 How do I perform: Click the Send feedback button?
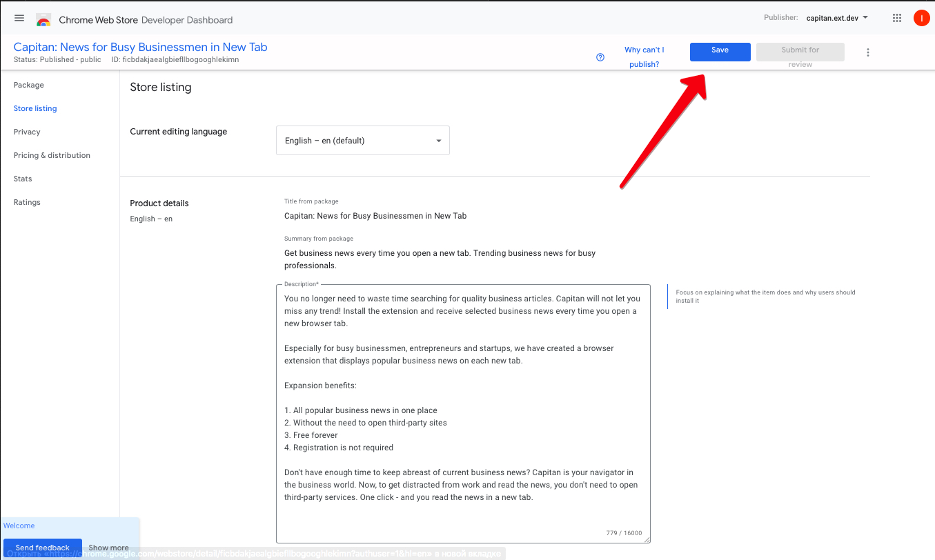tap(43, 548)
